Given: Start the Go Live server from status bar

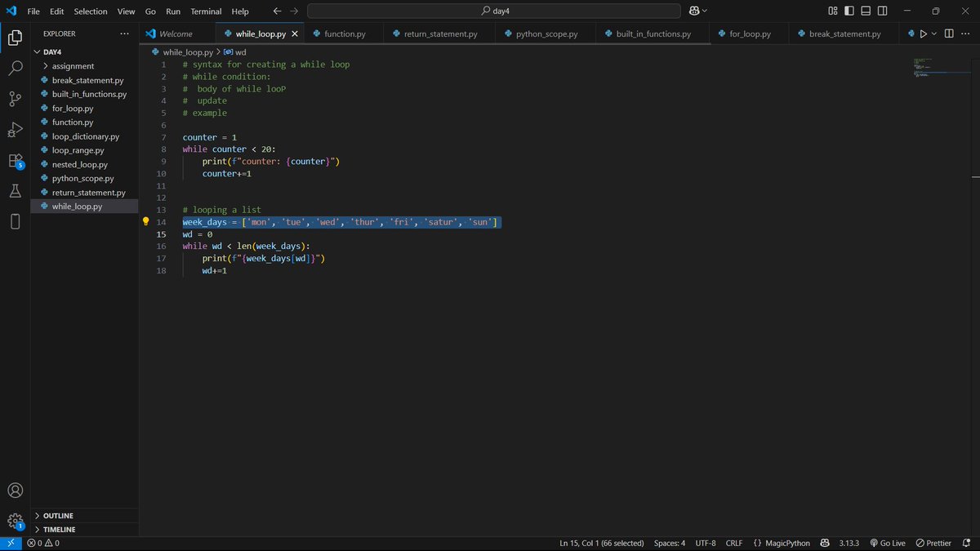Looking at the screenshot, I should point(888,542).
